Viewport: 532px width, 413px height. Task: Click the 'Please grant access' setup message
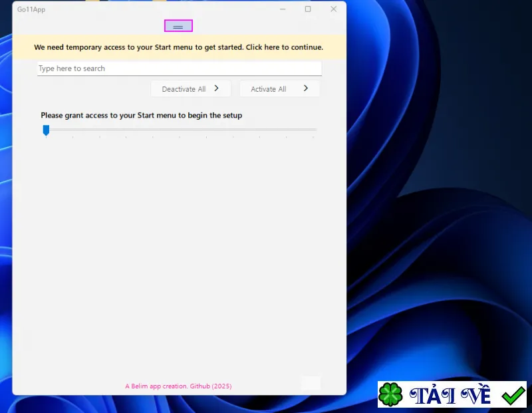[x=142, y=115]
